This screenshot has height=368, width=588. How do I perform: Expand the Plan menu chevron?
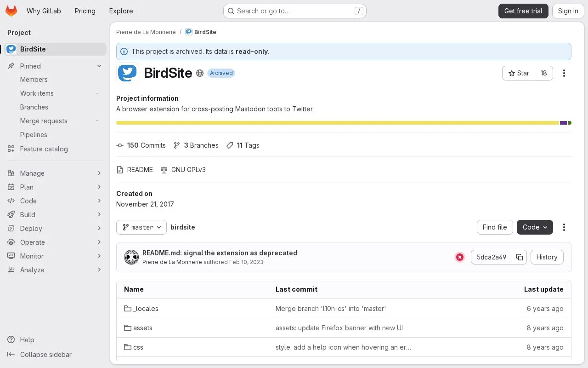pos(99,187)
